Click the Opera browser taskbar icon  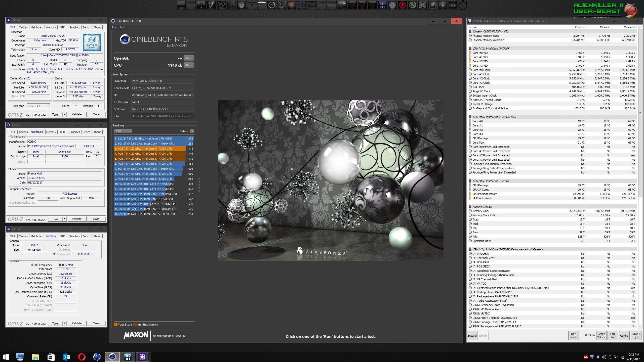point(82,357)
